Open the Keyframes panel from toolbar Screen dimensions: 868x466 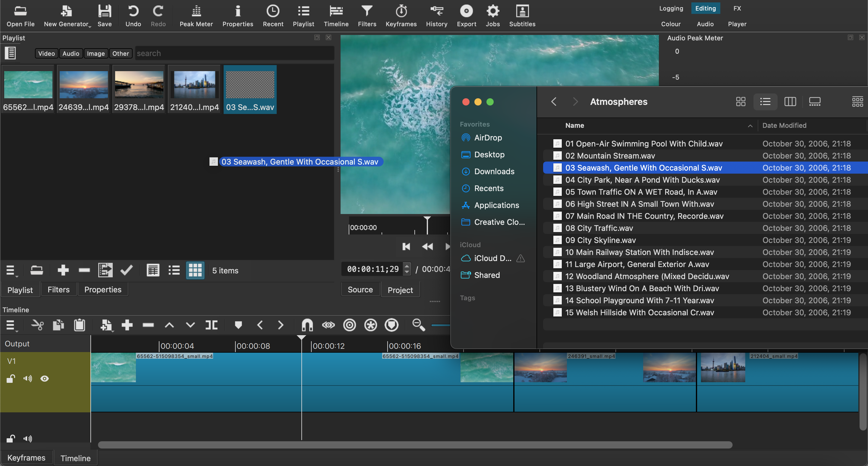[x=401, y=15]
